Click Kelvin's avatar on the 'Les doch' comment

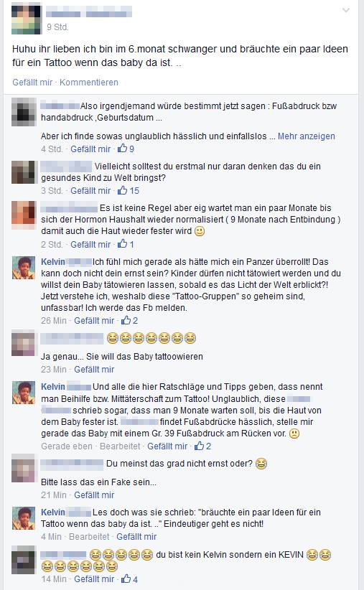[x=24, y=518]
